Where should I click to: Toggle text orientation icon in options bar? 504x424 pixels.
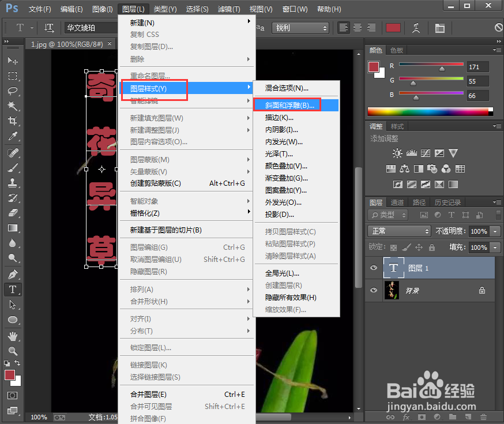[49, 28]
